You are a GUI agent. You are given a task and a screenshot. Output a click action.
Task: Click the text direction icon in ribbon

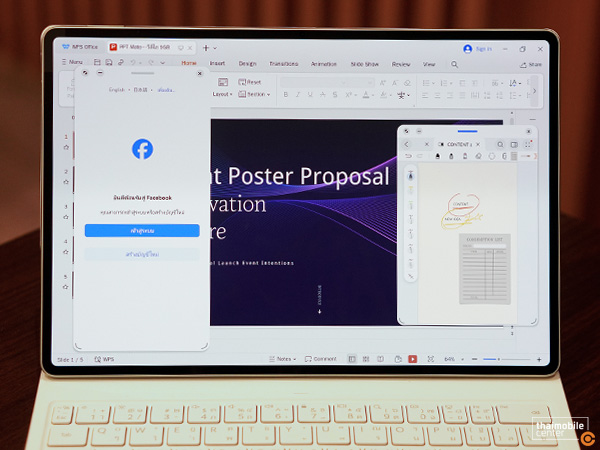[x=515, y=83]
